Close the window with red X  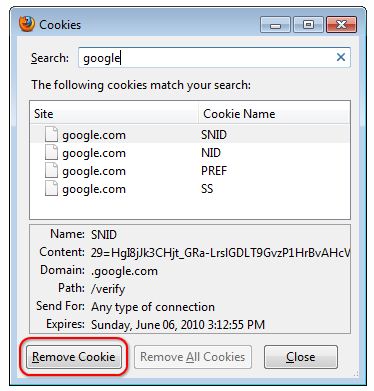click(x=341, y=25)
